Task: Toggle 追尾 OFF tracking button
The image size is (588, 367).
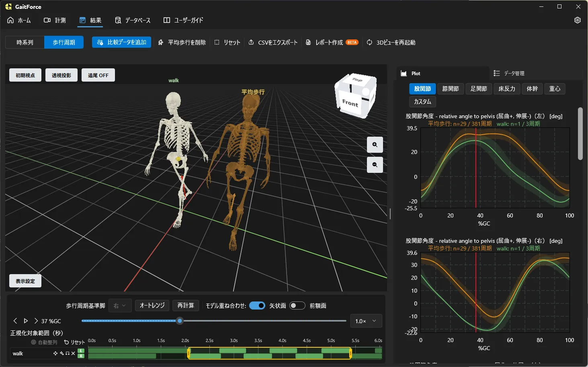Action: [x=98, y=75]
